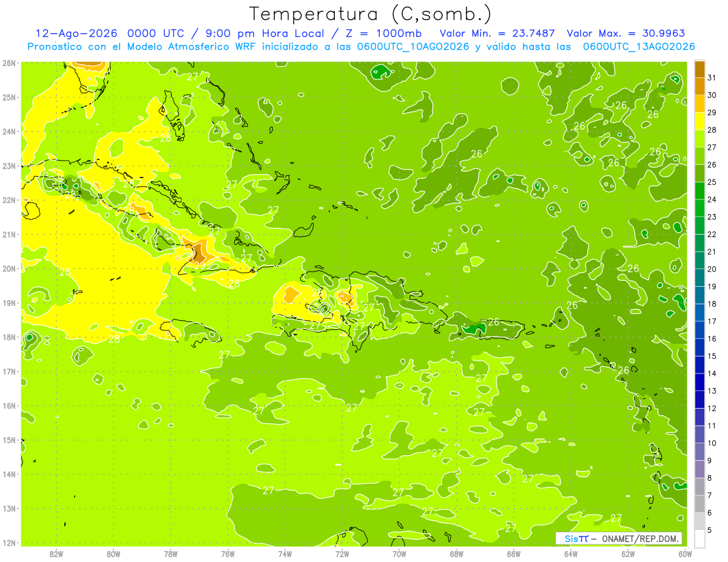Click the 'Sis' logo text in credit box
Screen dimensions: 728x562
570,538
